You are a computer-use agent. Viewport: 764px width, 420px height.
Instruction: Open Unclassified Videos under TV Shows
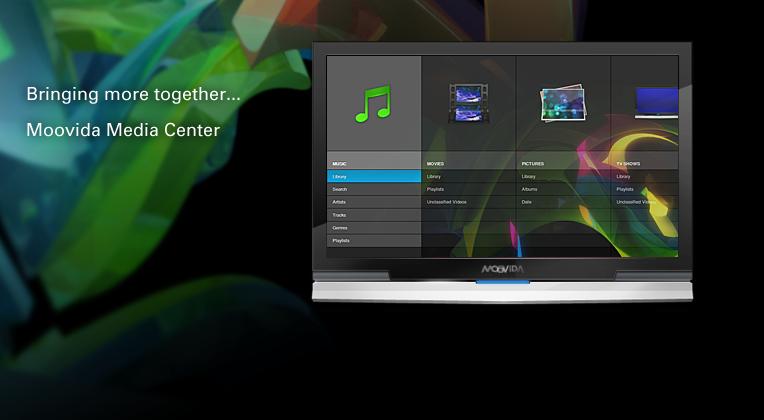point(645,202)
